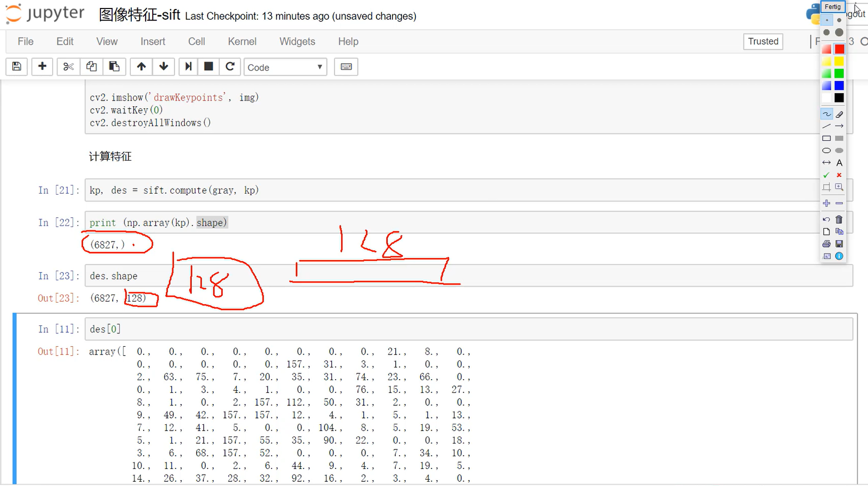868x486 pixels.
Task: Restart the kernel icon
Action: (230, 66)
